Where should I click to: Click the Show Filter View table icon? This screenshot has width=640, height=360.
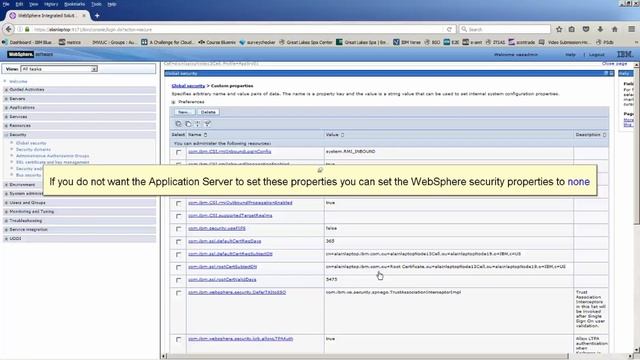(198, 124)
